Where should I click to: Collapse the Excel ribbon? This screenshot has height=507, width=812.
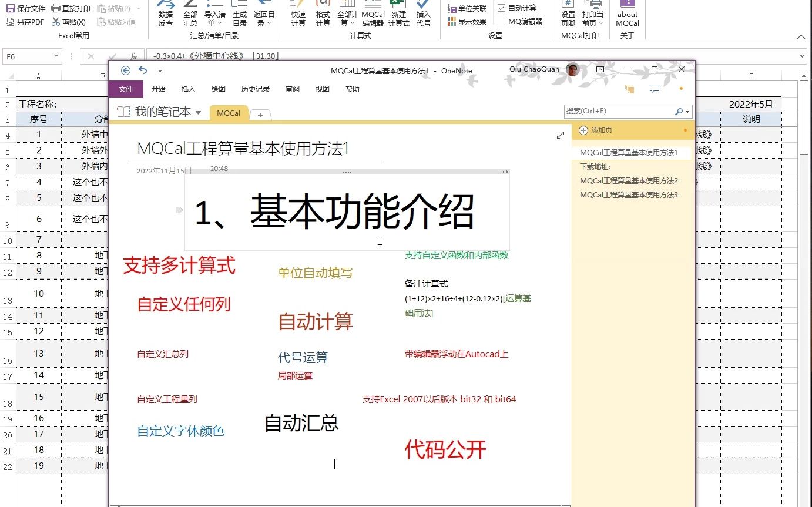[x=800, y=37]
